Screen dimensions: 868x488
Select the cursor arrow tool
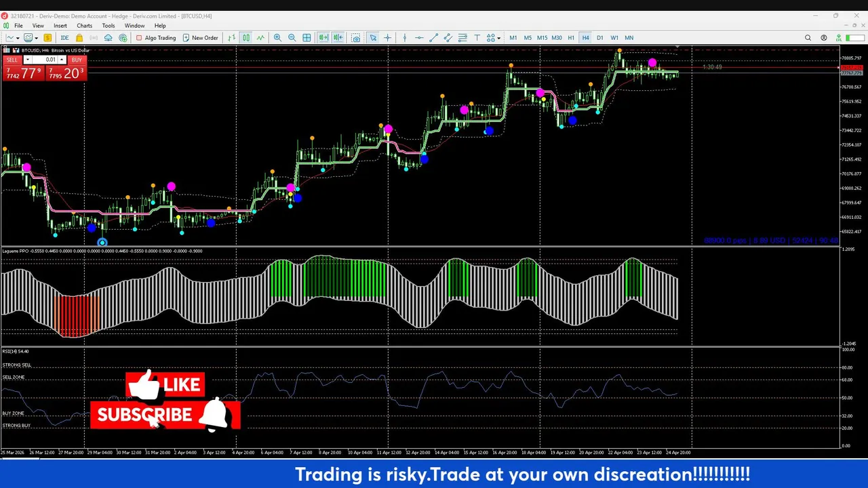click(x=373, y=38)
